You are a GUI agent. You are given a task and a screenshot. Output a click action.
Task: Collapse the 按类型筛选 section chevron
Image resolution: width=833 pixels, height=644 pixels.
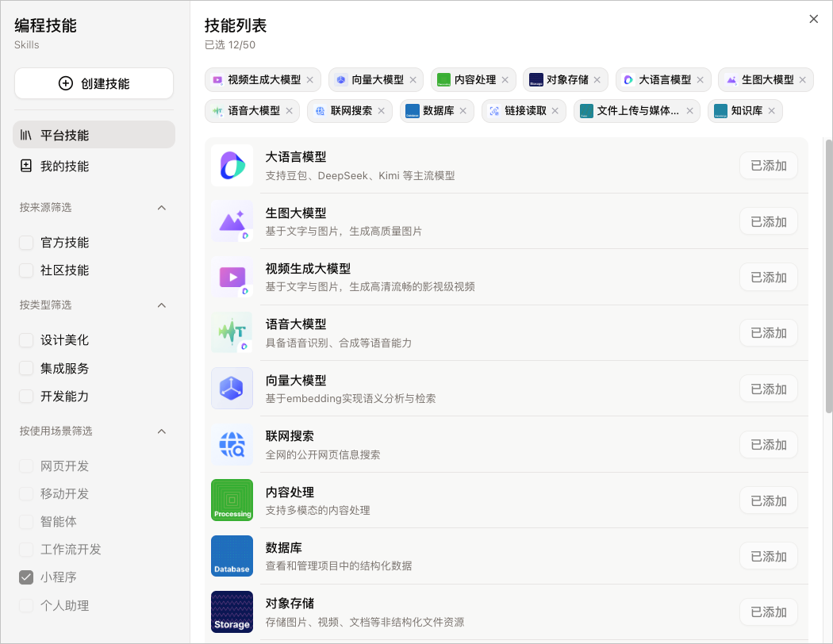[x=162, y=305]
